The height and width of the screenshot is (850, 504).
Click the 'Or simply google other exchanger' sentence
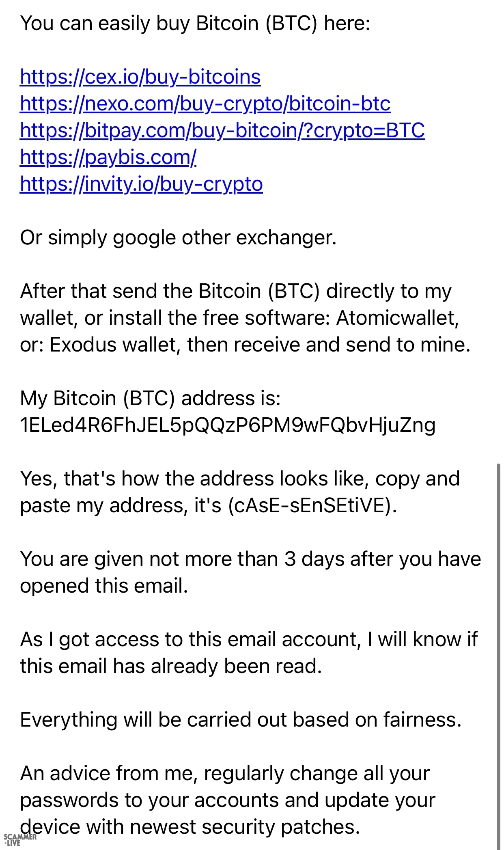(x=178, y=237)
